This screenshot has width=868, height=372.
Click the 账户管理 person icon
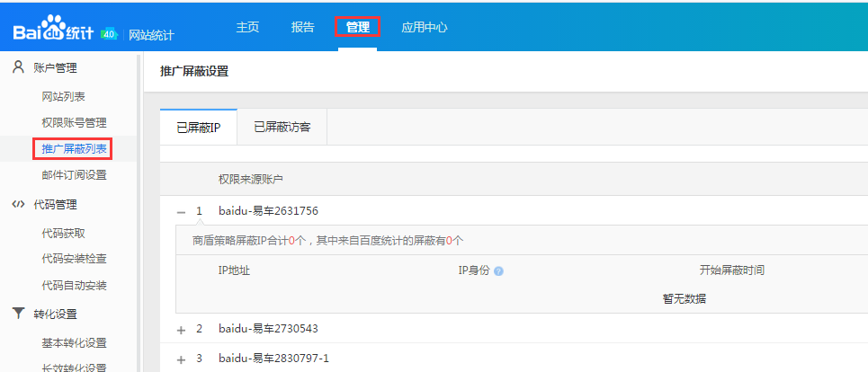click(x=18, y=67)
